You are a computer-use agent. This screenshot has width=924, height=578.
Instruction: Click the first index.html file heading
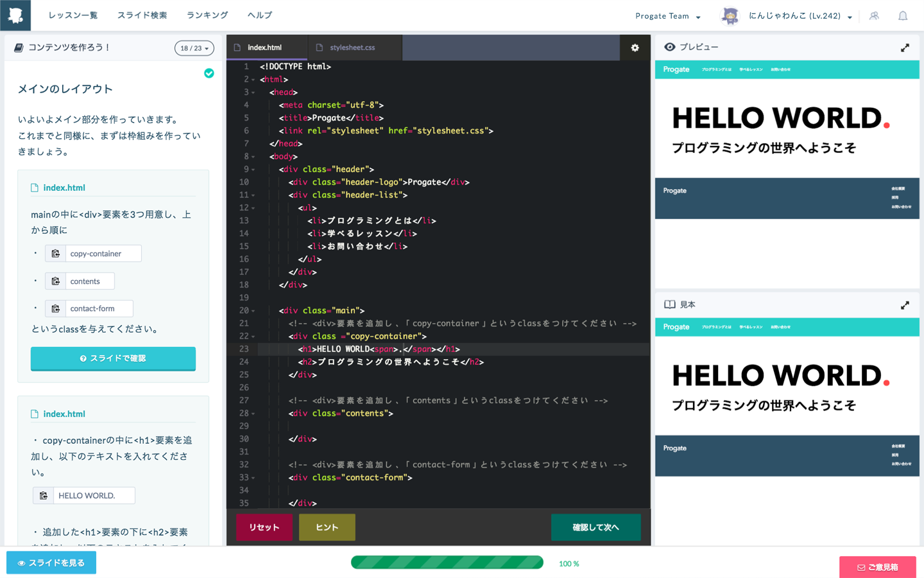point(64,188)
